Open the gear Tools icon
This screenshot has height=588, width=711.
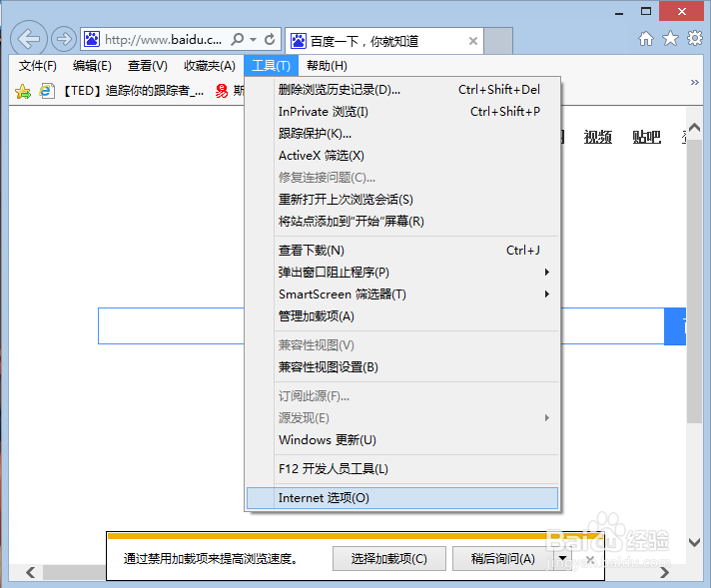click(695, 39)
